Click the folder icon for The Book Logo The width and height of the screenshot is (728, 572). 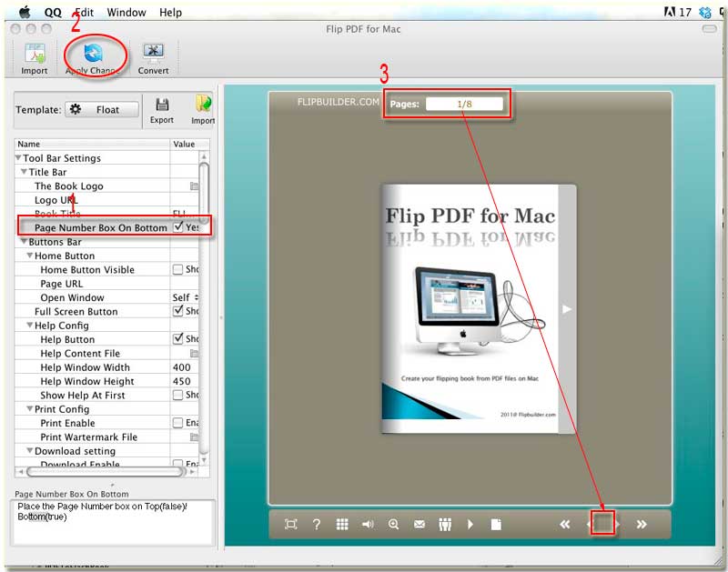tap(194, 186)
